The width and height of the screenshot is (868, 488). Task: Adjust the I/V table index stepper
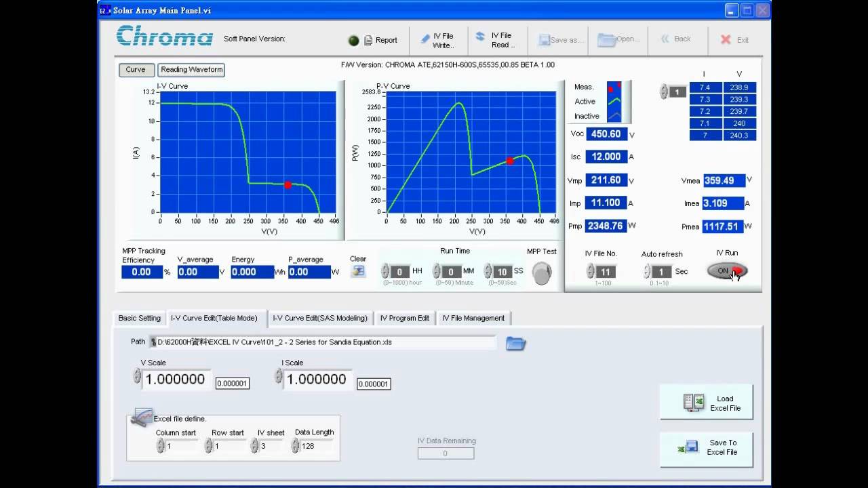664,91
